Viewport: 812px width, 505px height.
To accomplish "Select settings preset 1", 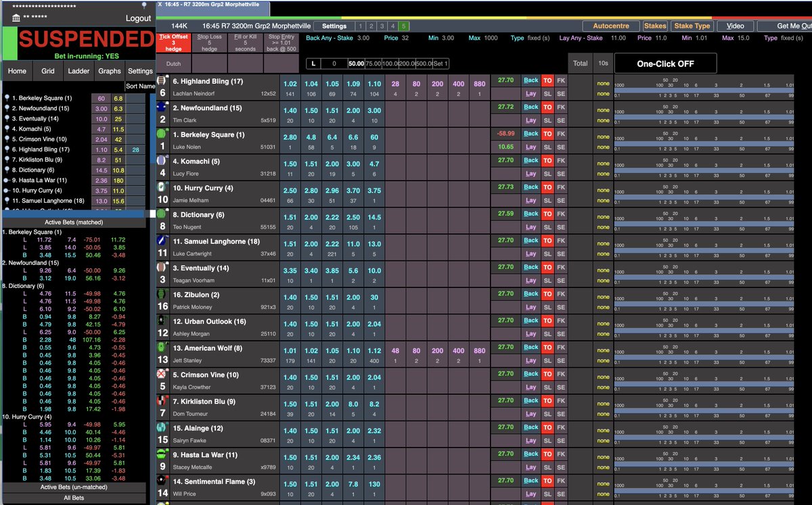I will point(359,26).
